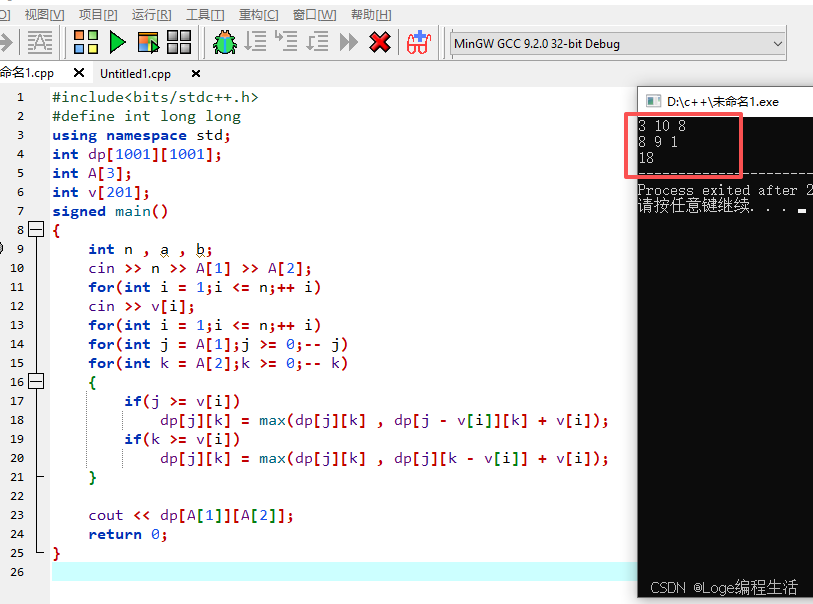Click the 'cin >> n >> A[1] >> A[2];' line
Screen dimensions: 813x604
(200, 269)
